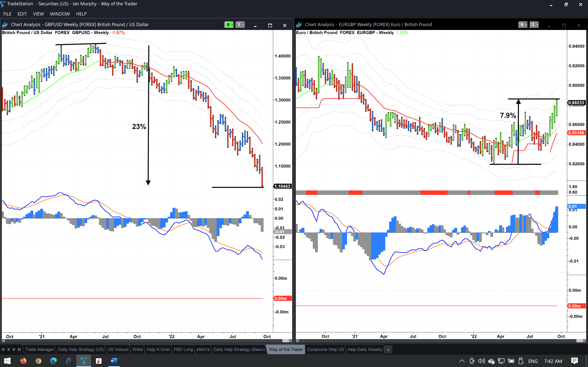The width and height of the screenshot is (588, 367).
Task: Open the WINDOW menu
Action: click(60, 14)
